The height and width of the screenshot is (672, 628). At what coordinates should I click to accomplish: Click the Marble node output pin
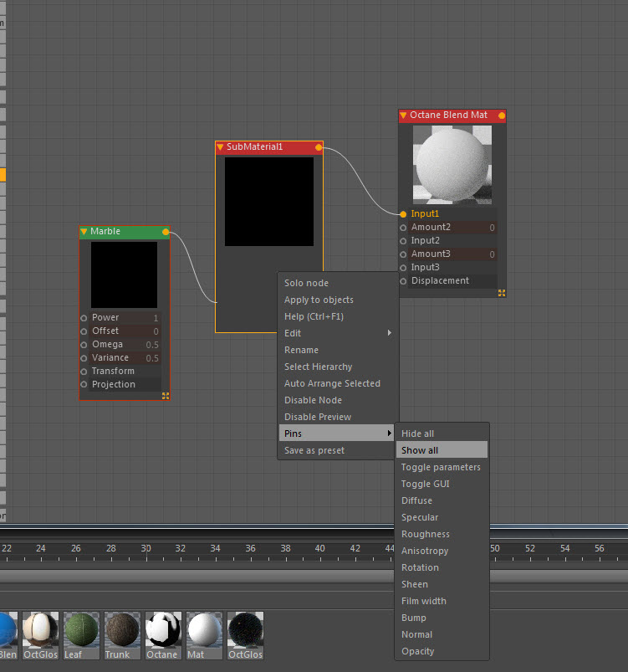click(166, 232)
